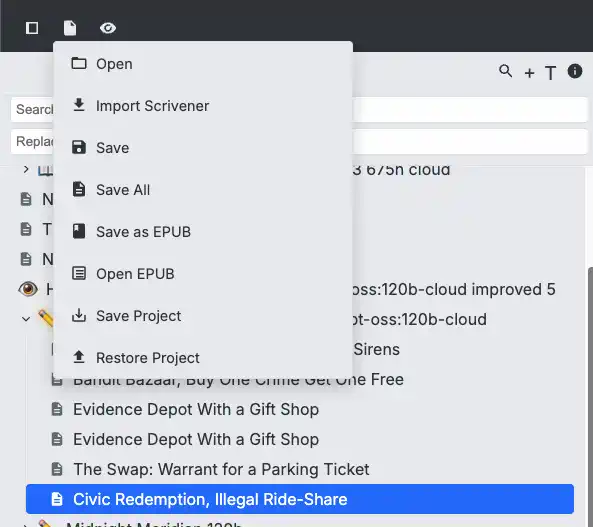The height and width of the screenshot is (527, 593).
Task: Toggle the sidebar panel icon
Action: [32, 28]
